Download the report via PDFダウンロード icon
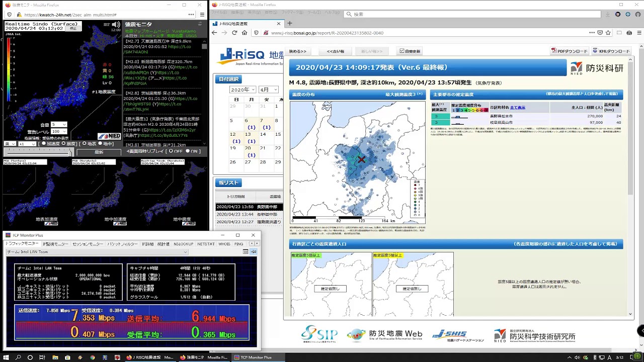644x362 pixels. (569, 51)
